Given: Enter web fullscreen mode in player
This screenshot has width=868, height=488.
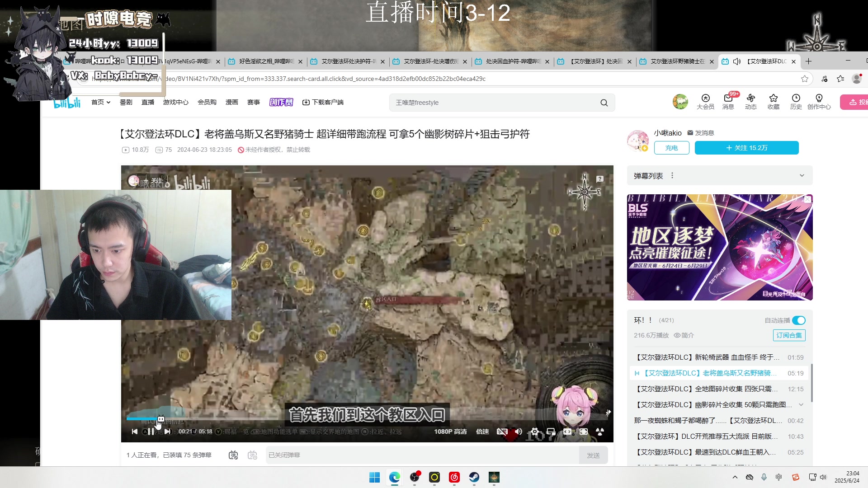Looking at the screenshot, I should tap(584, 432).
